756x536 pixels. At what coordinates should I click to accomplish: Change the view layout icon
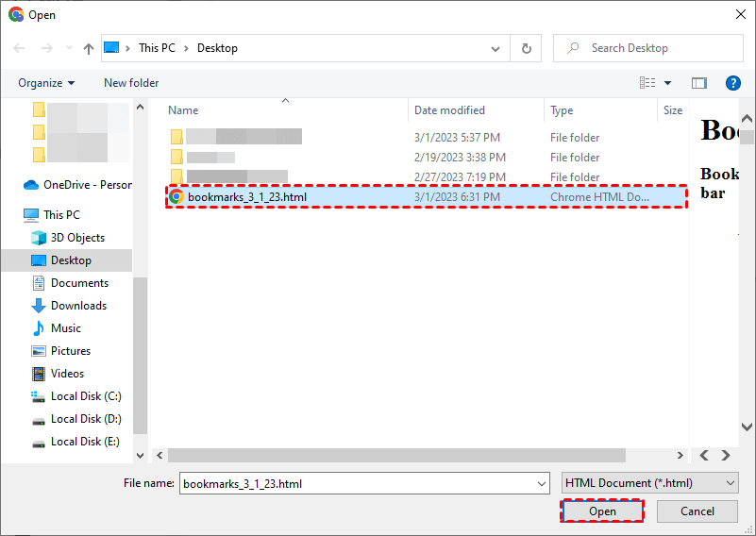(647, 83)
